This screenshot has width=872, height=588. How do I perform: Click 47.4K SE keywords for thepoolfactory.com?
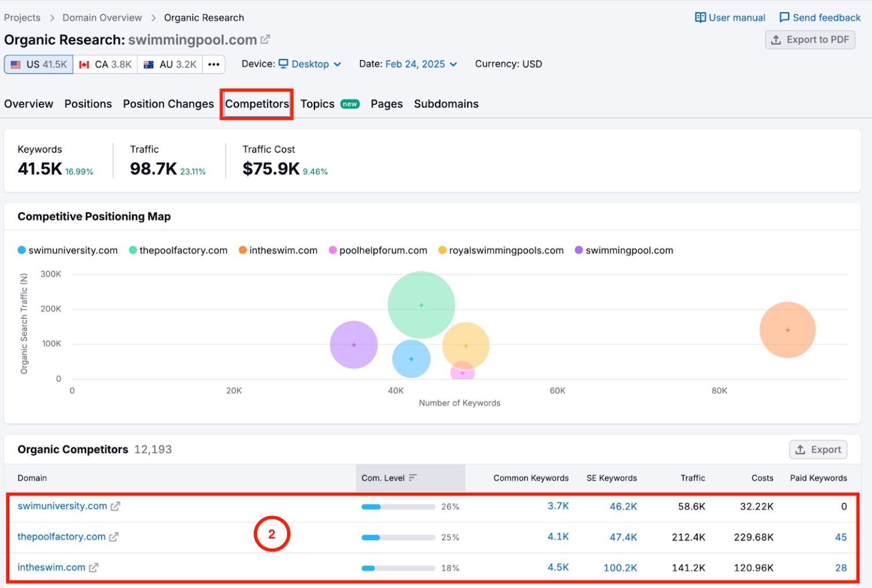coord(623,537)
